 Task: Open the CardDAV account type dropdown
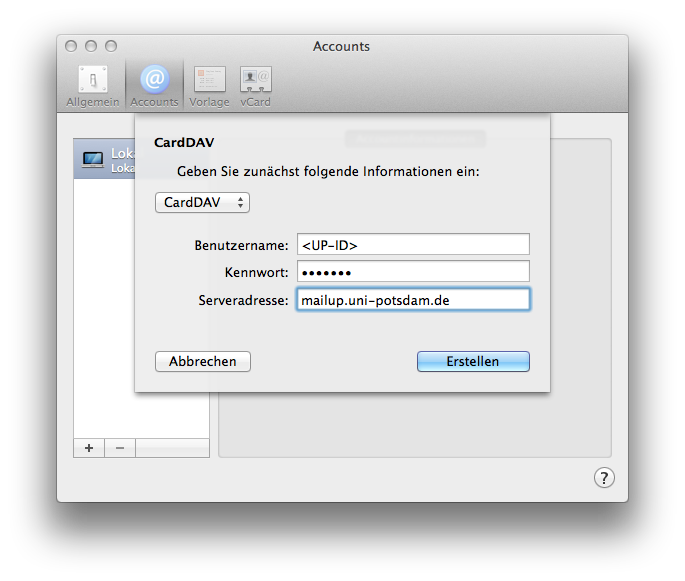click(202, 203)
